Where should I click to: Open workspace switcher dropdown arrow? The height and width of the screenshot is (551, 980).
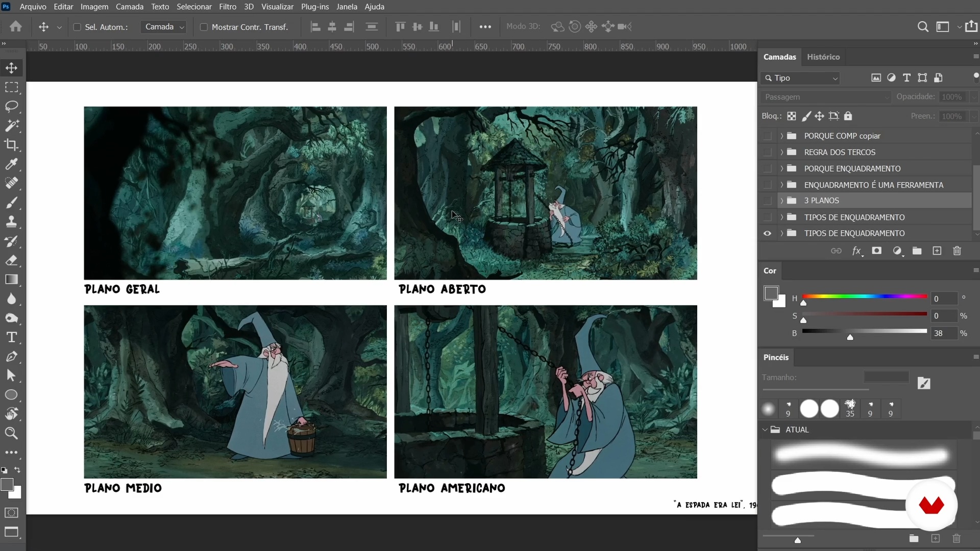tap(959, 27)
